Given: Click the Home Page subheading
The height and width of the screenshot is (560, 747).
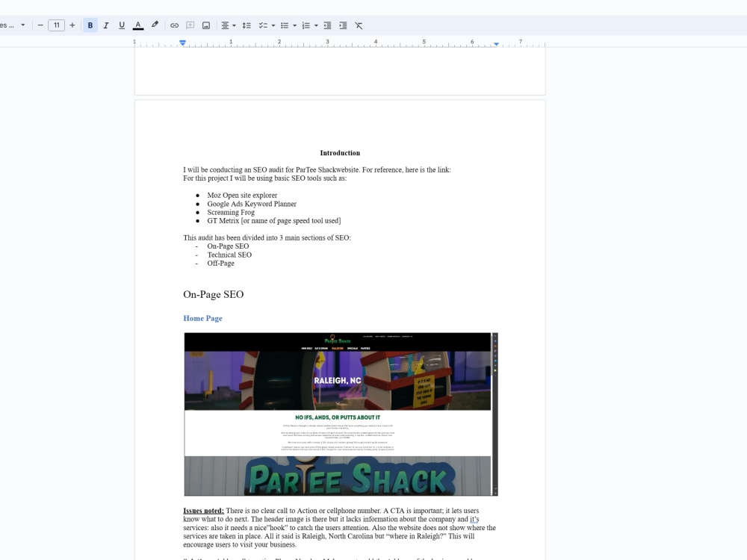Looking at the screenshot, I should pyautogui.click(x=203, y=318).
